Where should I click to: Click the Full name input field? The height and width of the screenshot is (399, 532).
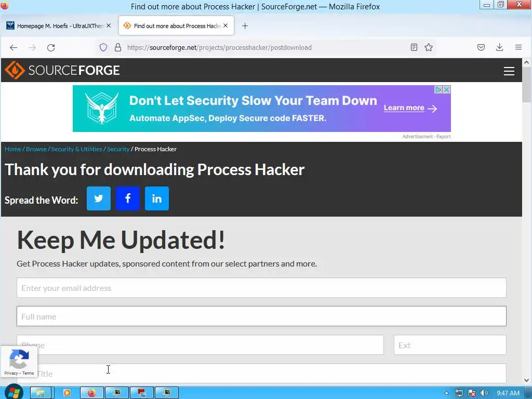[x=262, y=316]
